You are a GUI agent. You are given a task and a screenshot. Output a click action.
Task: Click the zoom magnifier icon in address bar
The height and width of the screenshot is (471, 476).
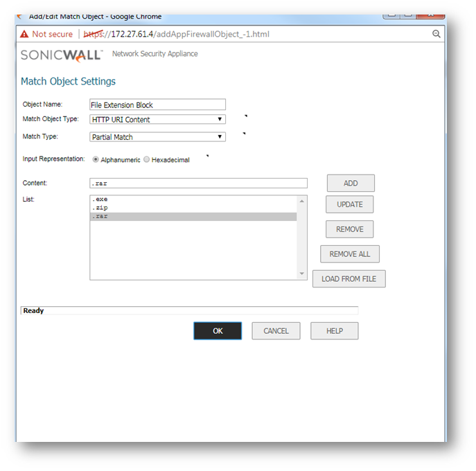pyautogui.click(x=437, y=34)
